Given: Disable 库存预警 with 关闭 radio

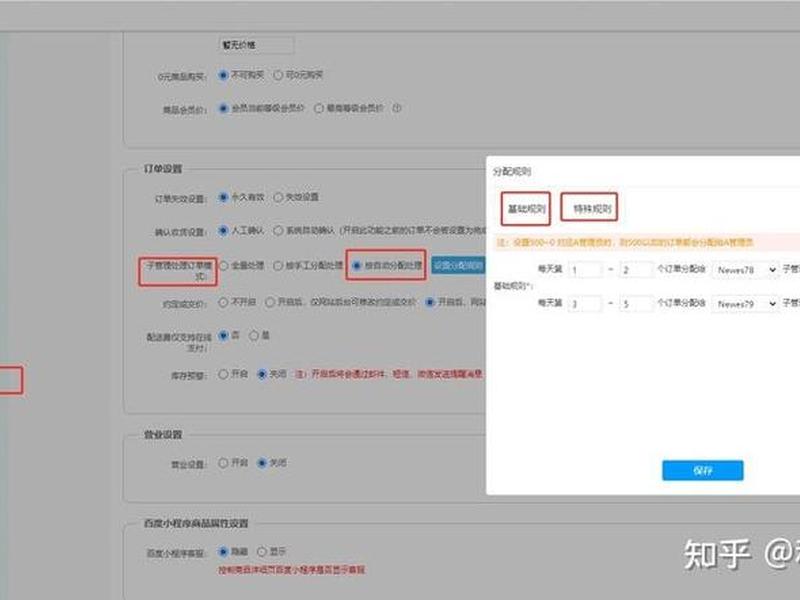Looking at the screenshot, I should 262,374.
